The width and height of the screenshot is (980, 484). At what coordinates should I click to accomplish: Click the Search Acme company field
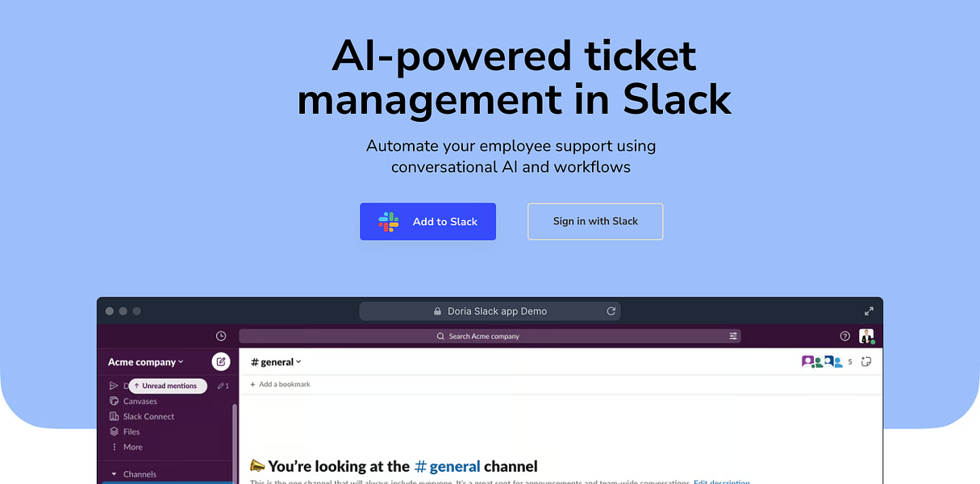coord(490,336)
